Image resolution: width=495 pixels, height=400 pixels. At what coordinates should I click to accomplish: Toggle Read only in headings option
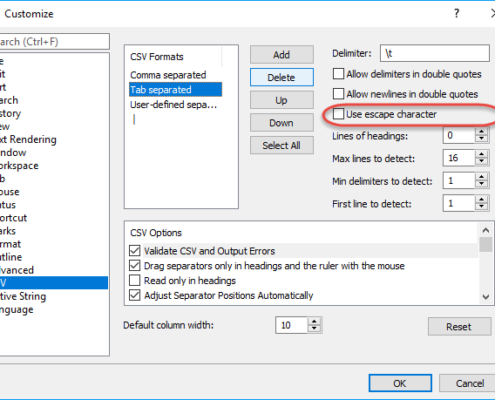coord(134,280)
